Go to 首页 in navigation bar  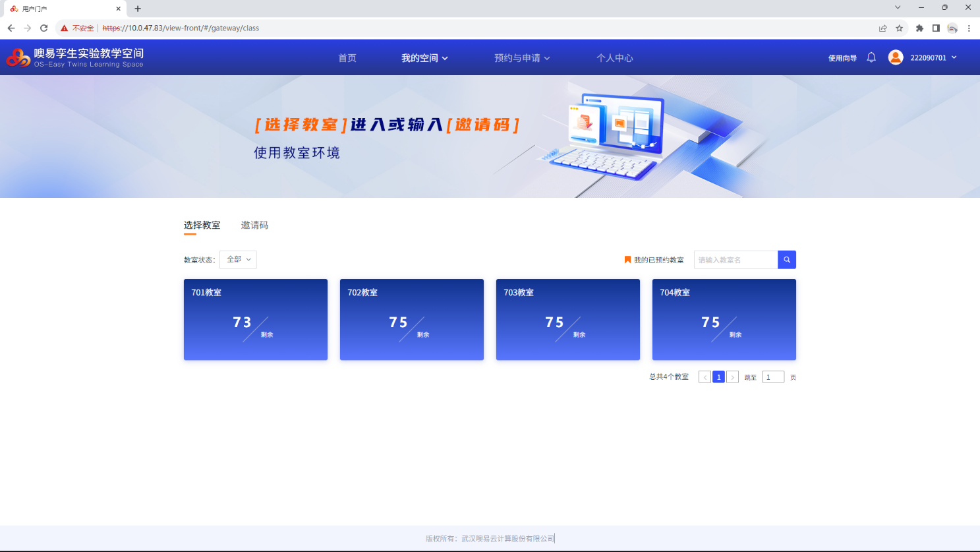coord(347,58)
